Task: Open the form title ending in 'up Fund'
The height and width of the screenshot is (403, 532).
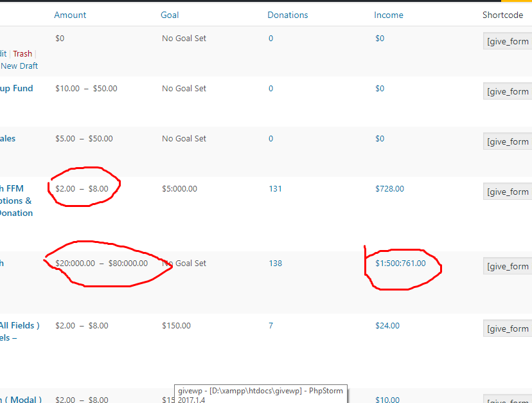Action: coord(16,88)
